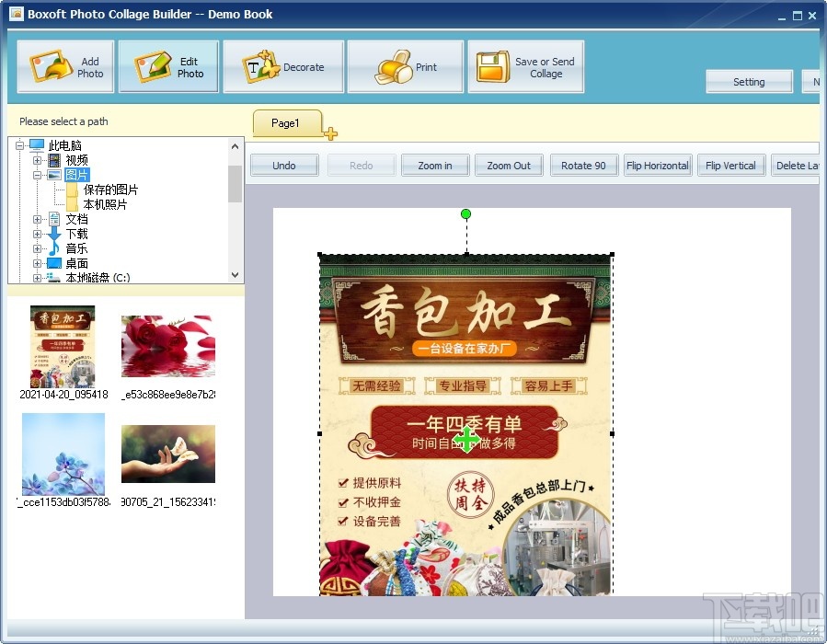Select 本机照片 in the folder tree
827x644 pixels.
(x=104, y=204)
